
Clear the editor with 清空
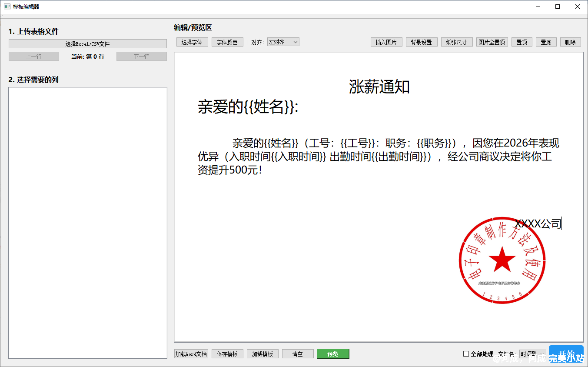pyautogui.click(x=298, y=354)
